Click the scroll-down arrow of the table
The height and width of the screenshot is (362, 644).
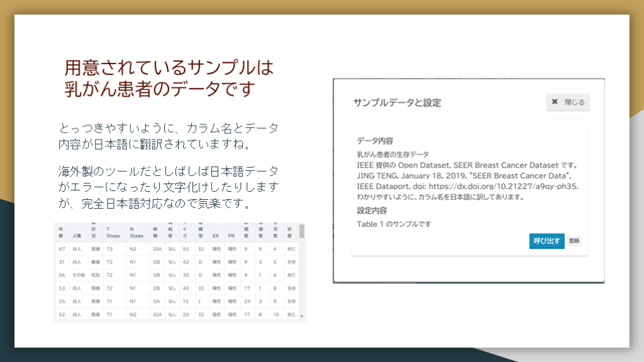pyautogui.click(x=302, y=316)
